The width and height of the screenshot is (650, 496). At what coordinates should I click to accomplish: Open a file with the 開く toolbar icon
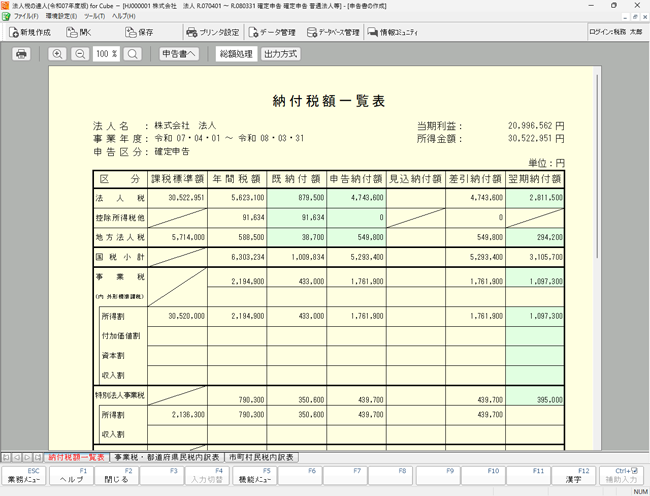pos(78,32)
